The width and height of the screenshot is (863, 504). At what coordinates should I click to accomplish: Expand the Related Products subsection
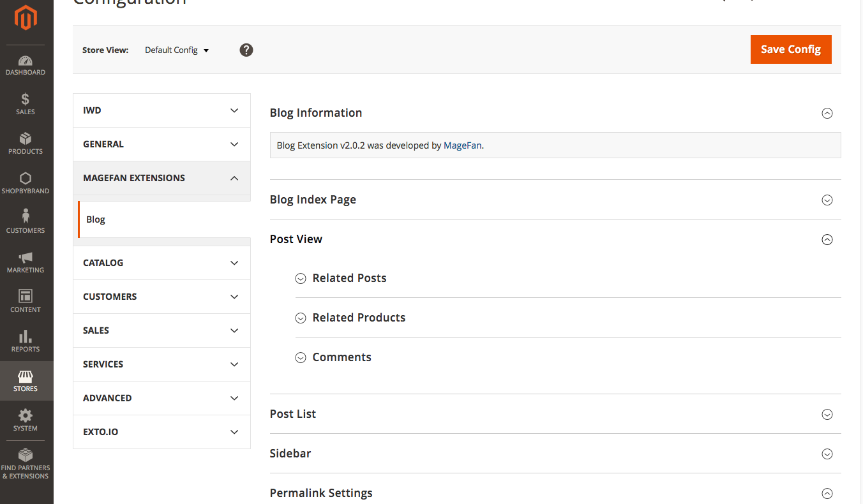point(301,318)
